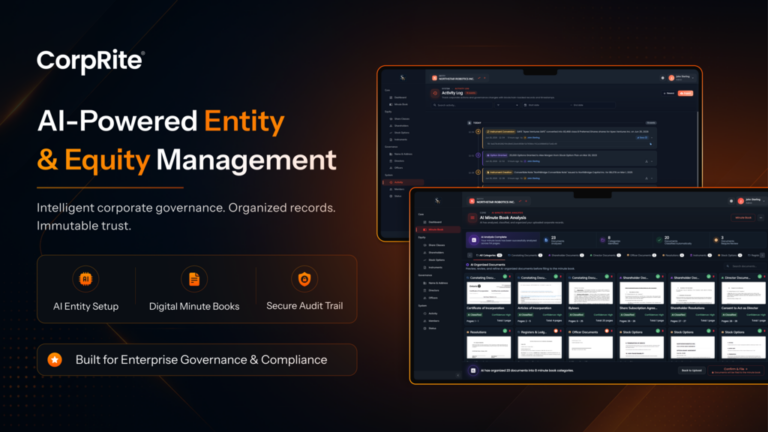Switch to the Shareholder Documents tab
This screenshot has width=768, height=432.
coord(566,255)
